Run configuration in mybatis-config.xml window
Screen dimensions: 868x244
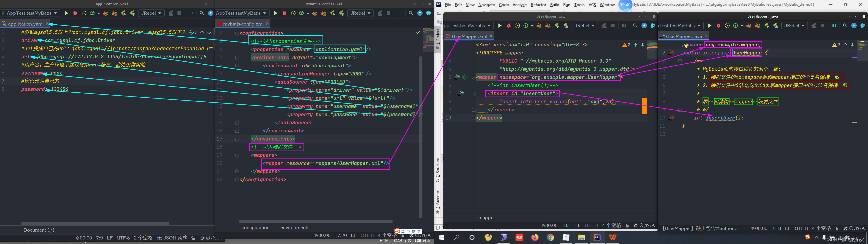tap(275, 13)
